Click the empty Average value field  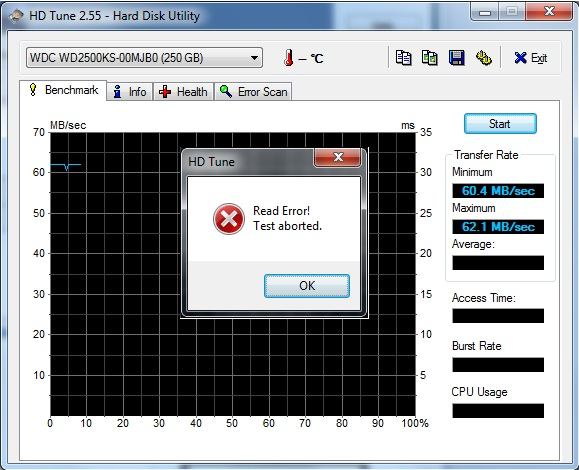tap(498, 263)
